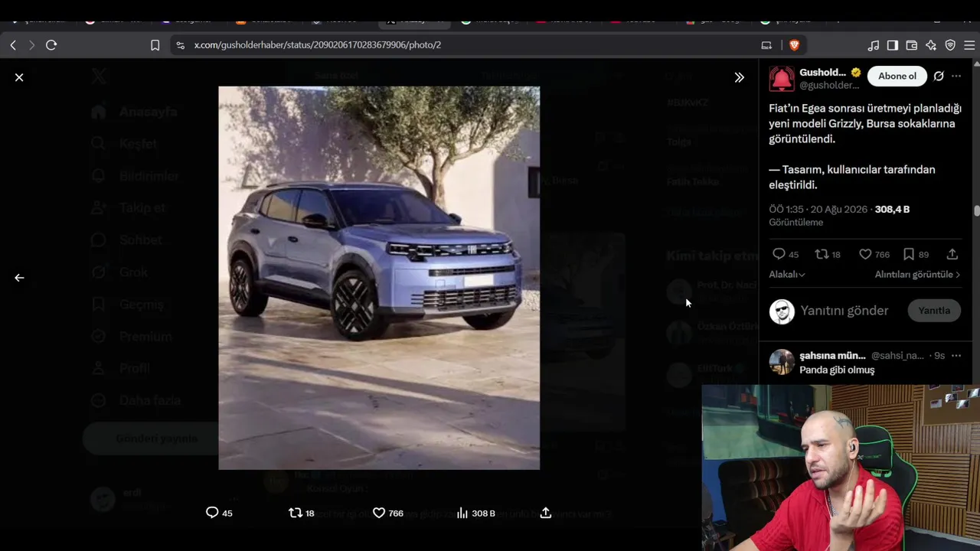Repost the tweet from the side panel
The width and height of the screenshot is (980, 551).
[x=822, y=254]
